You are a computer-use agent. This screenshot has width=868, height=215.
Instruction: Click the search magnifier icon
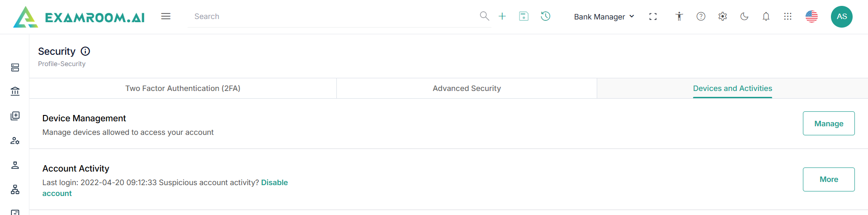coord(484,16)
